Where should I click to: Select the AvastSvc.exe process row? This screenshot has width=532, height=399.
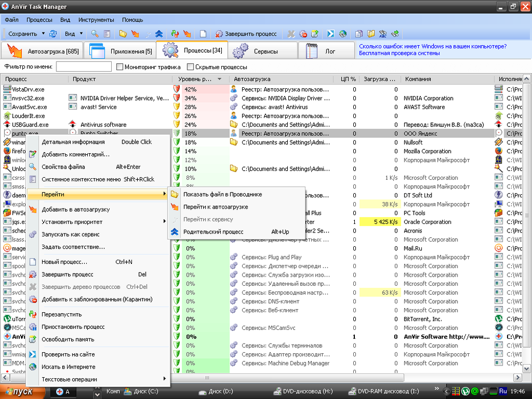[x=262, y=107]
